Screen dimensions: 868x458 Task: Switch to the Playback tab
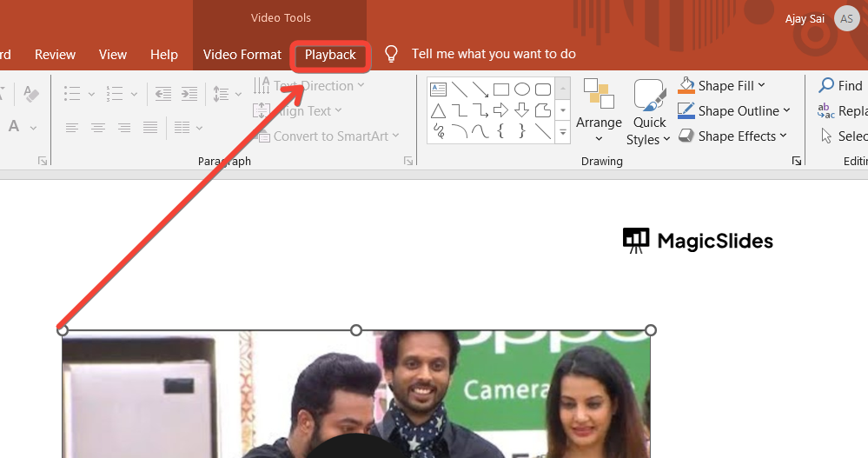coord(330,55)
